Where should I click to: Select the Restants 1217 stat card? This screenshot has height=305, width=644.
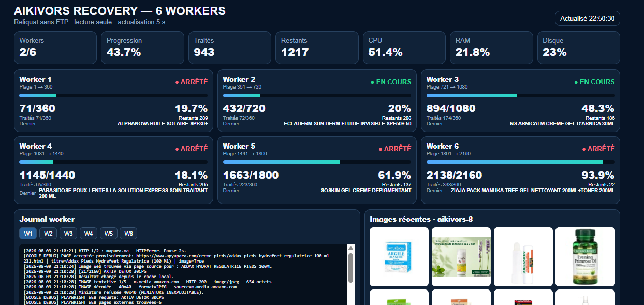[317, 48]
